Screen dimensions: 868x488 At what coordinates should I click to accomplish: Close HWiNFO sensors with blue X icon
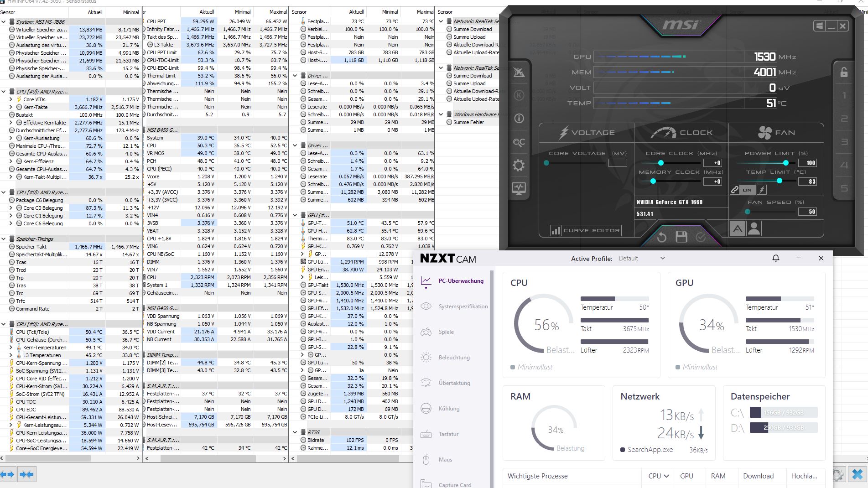pos(858,474)
